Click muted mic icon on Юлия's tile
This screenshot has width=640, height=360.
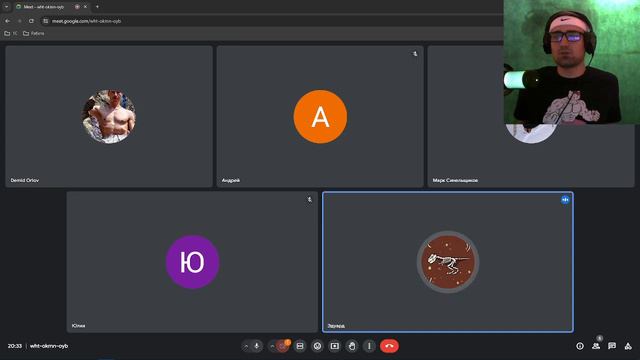309,200
